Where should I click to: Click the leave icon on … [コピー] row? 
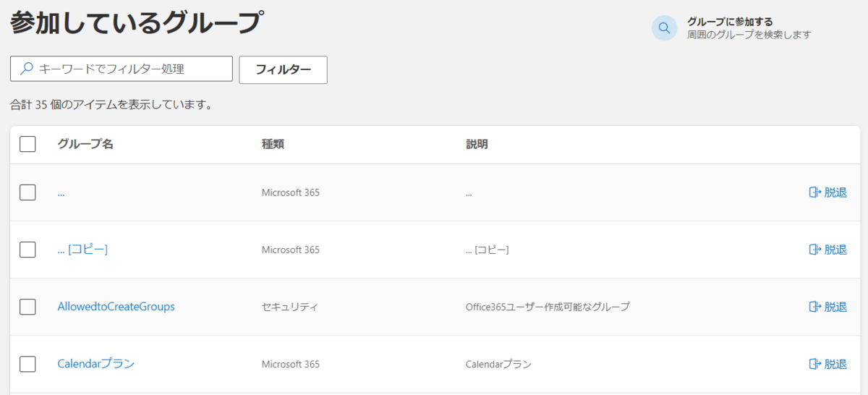pos(815,250)
